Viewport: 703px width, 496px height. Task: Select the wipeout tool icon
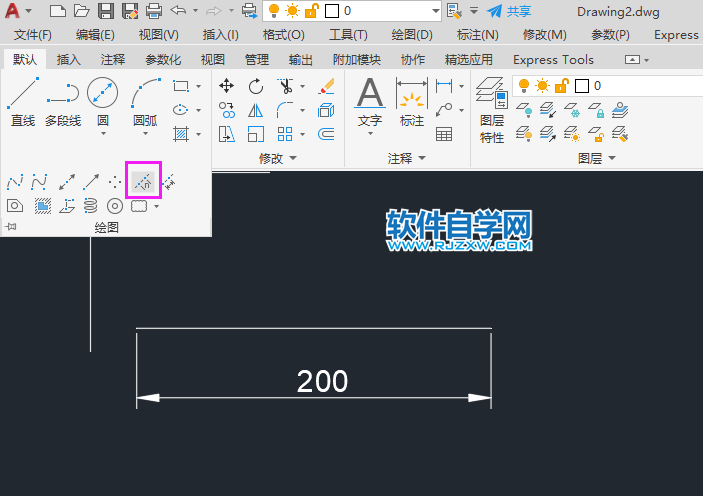pyautogui.click(x=43, y=206)
